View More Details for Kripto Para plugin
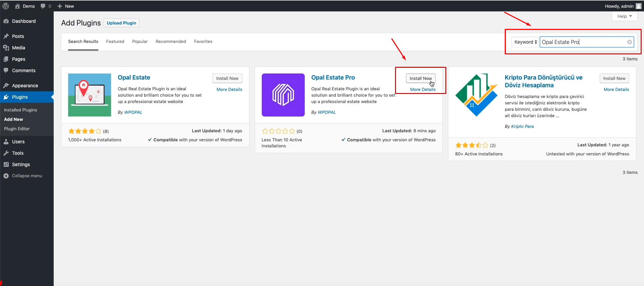 (x=616, y=89)
